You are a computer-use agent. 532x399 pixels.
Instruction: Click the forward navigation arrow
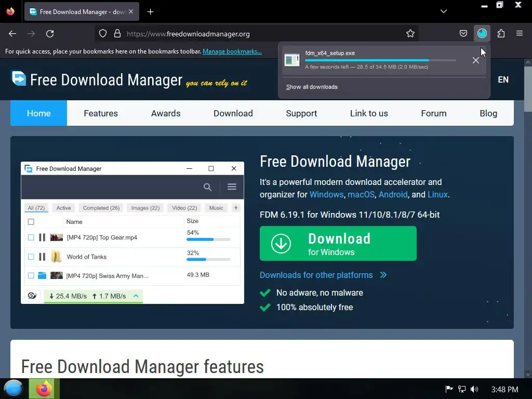pos(31,34)
